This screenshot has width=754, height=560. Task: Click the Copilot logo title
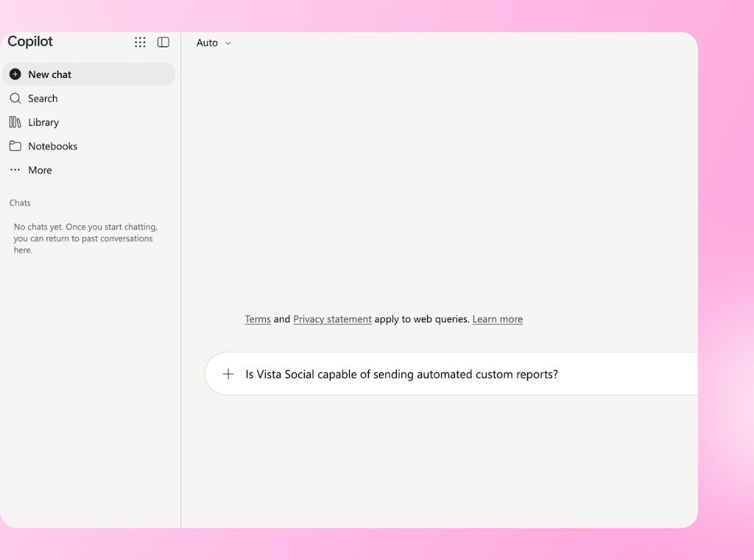click(29, 42)
